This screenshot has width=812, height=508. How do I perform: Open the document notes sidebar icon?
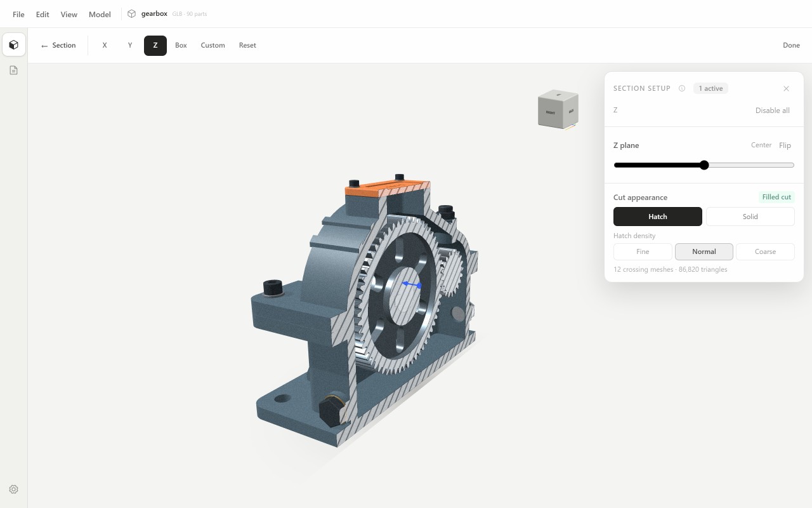tap(13, 70)
